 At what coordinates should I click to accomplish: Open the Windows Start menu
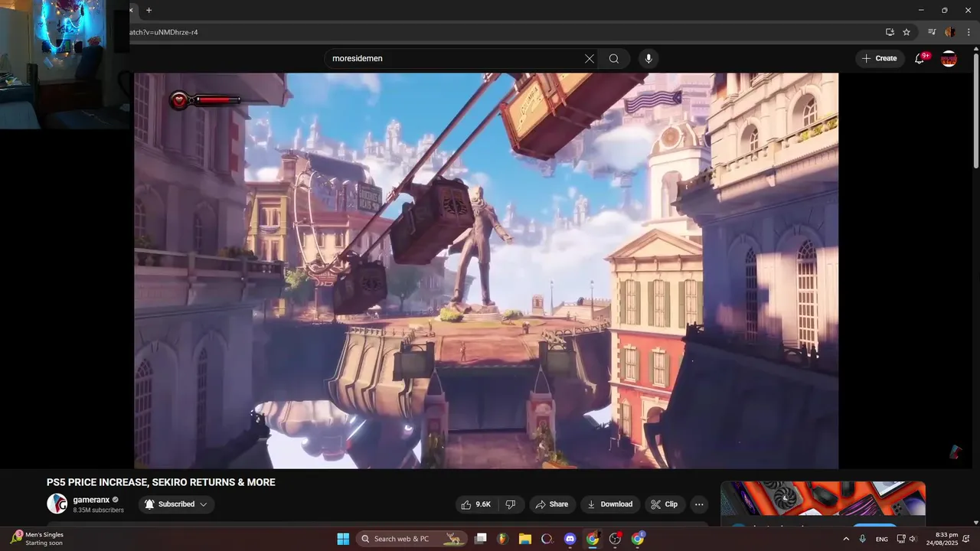(343, 539)
